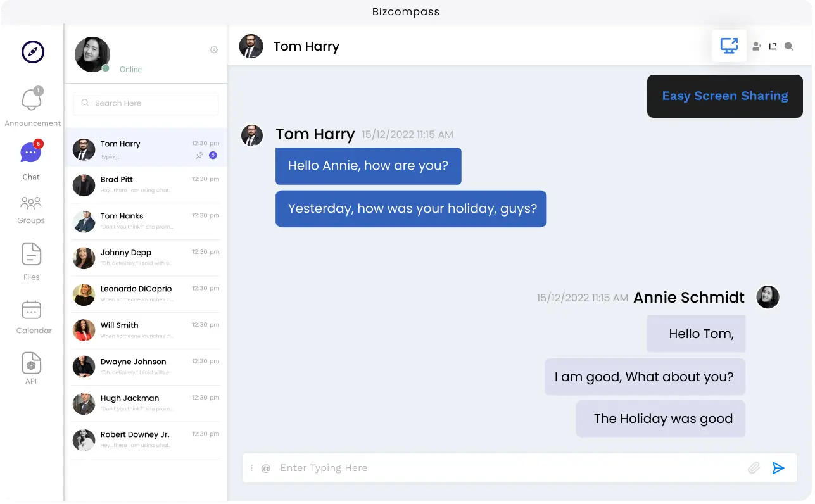Open message options via the vertical dots
The width and height of the screenshot is (815, 504).
coord(251,469)
